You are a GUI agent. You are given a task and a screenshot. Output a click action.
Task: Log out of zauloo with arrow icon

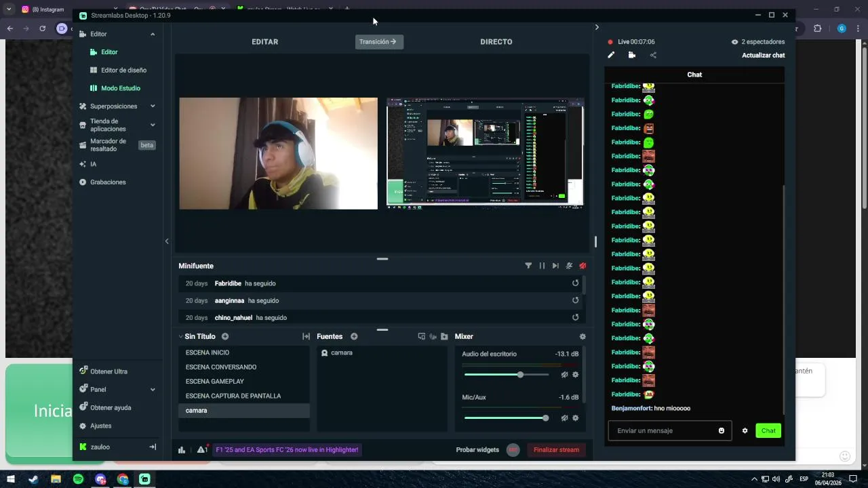click(153, 447)
